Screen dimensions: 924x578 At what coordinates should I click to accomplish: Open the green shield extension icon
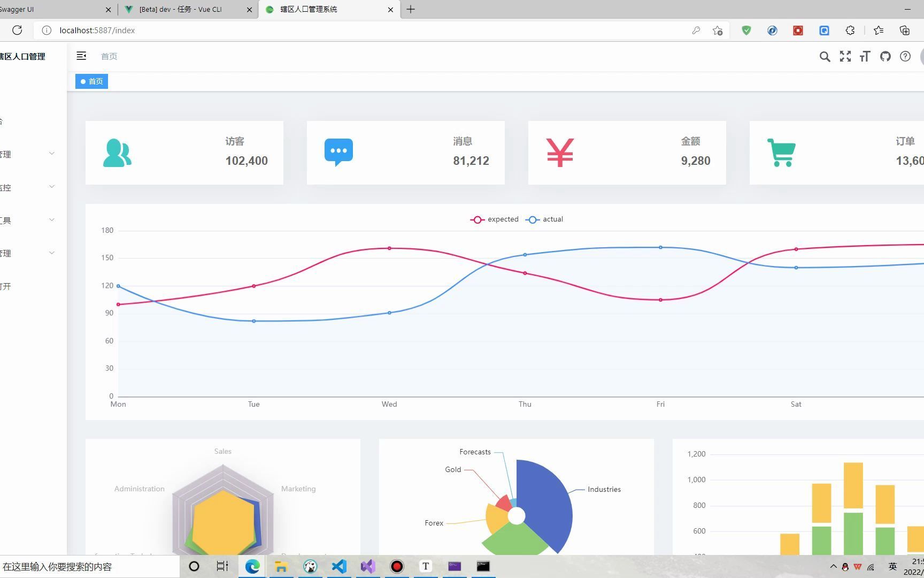point(746,31)
